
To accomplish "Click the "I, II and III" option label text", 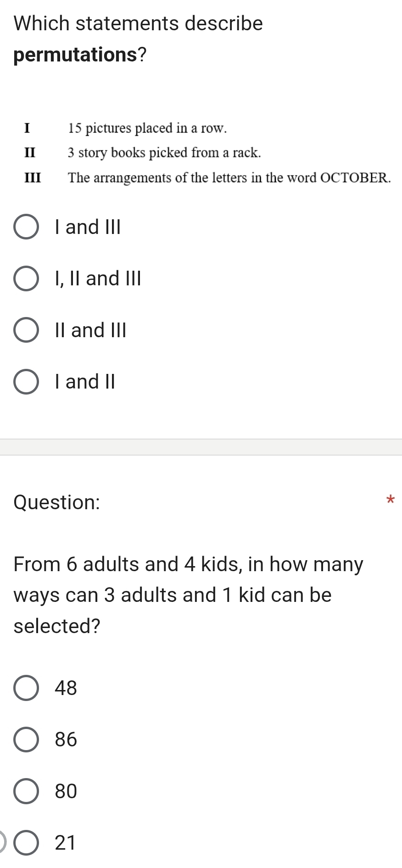I will coord(98,278).
